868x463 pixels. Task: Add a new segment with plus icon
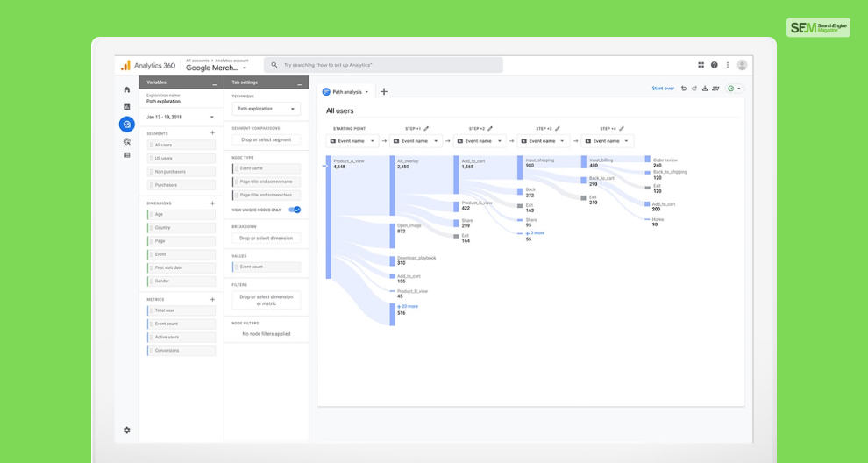(212, 133)
